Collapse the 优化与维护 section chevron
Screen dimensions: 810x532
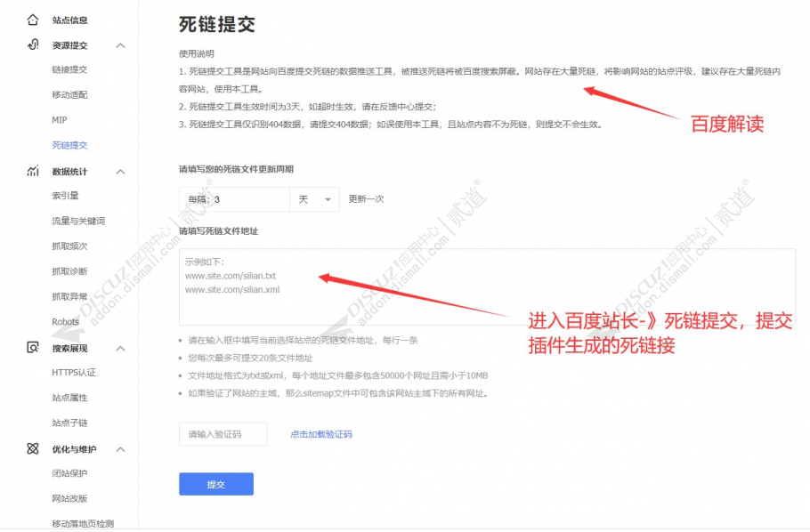pyautogui.click(x=120, y=449)
